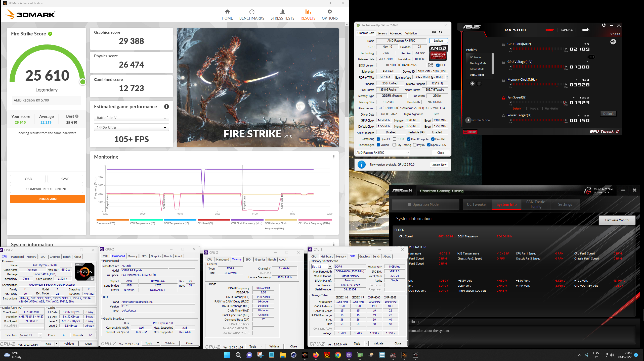
Task: Toggle the OpenCL checkbox in GPU-Z
Action: (378, 139)
